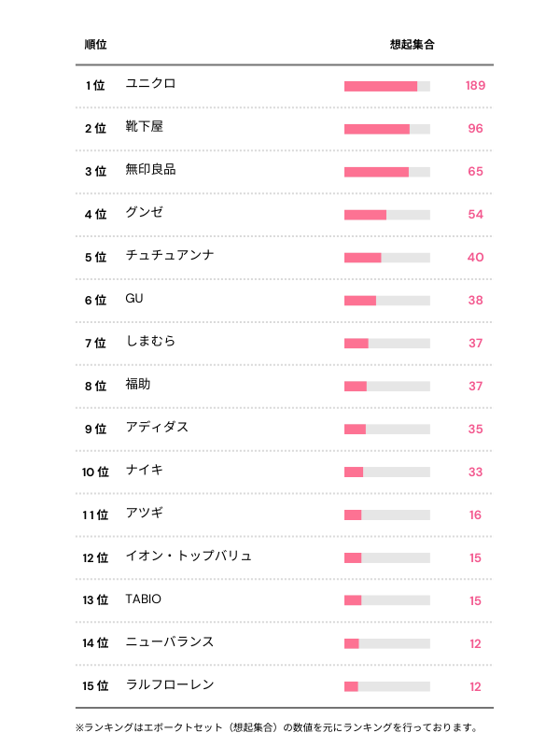560x747 pixels.
Task: Click the ニューバランス brand name
Action: (x=169, y=641)
